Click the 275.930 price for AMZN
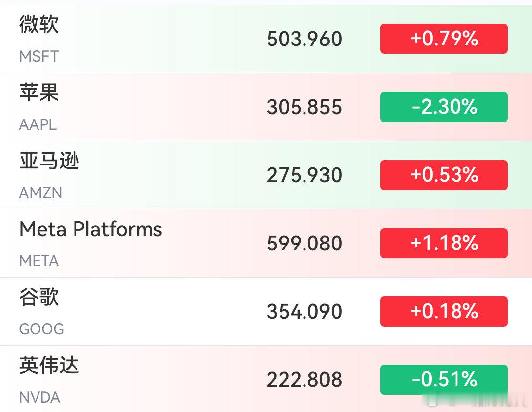532x412 pixels. click(304, 175)
